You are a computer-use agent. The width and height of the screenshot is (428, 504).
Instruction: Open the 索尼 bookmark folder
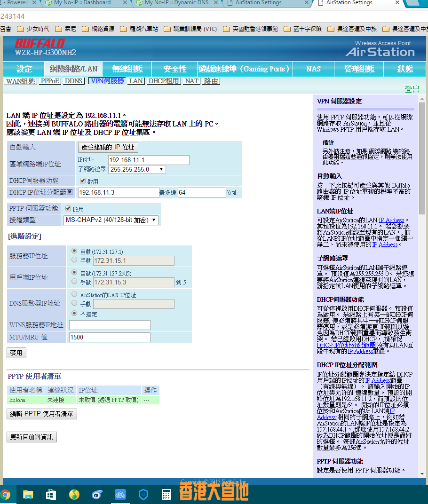(65, 29)
